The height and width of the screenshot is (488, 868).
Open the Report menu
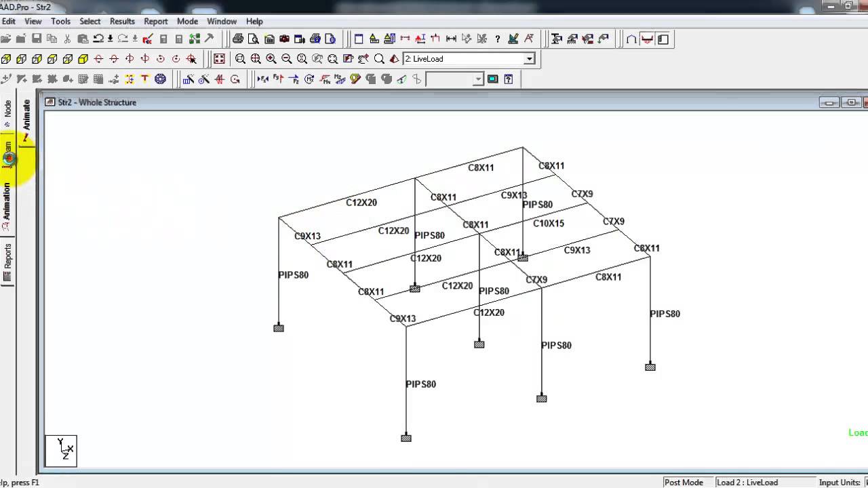tap(155, 21)
